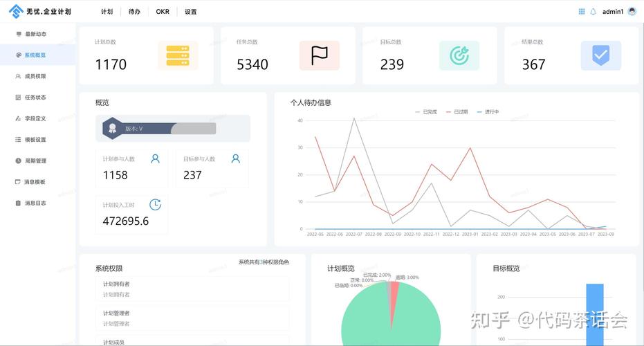Click the 系统共有3种权限角色 text

coord(264,262)
